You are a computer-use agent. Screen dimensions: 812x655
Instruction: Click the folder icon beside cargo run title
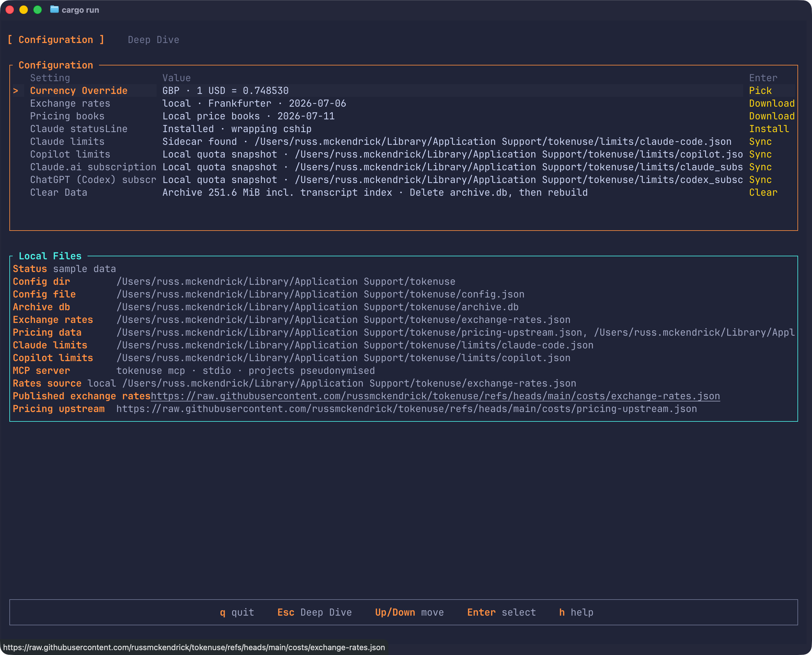[x=54, y=9]
